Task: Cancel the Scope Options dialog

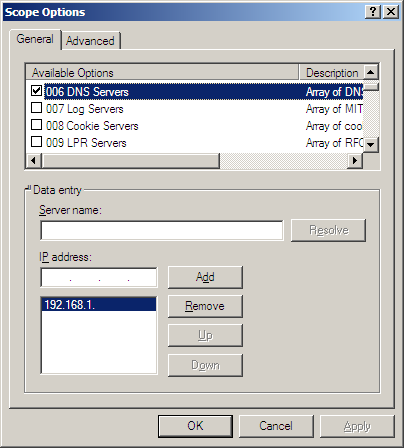Action: pos(276,426)
